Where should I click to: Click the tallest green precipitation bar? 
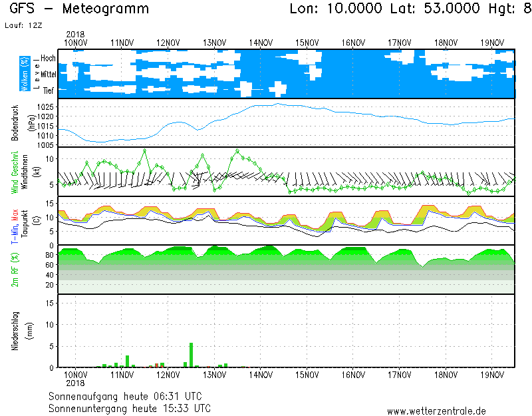(192, 354)
